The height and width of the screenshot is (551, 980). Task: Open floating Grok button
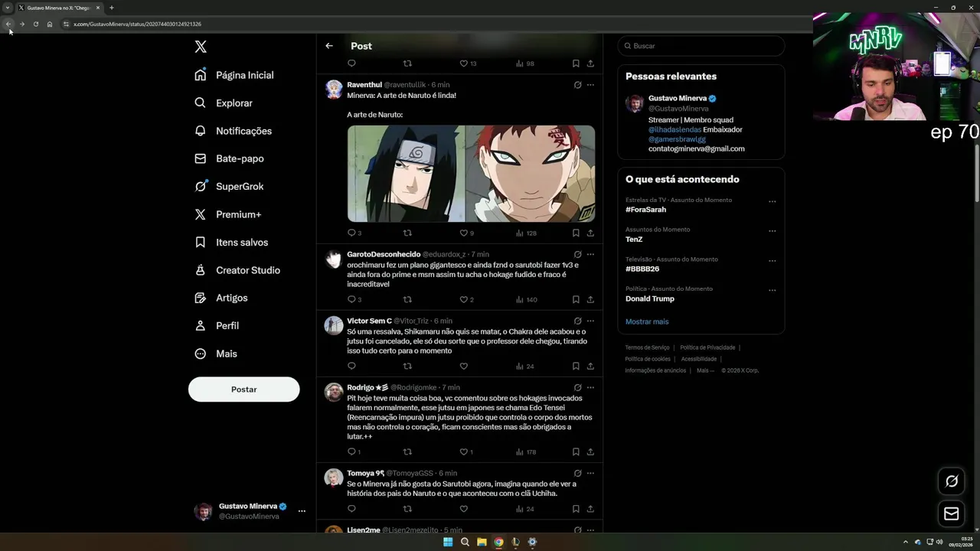point(952,481)
